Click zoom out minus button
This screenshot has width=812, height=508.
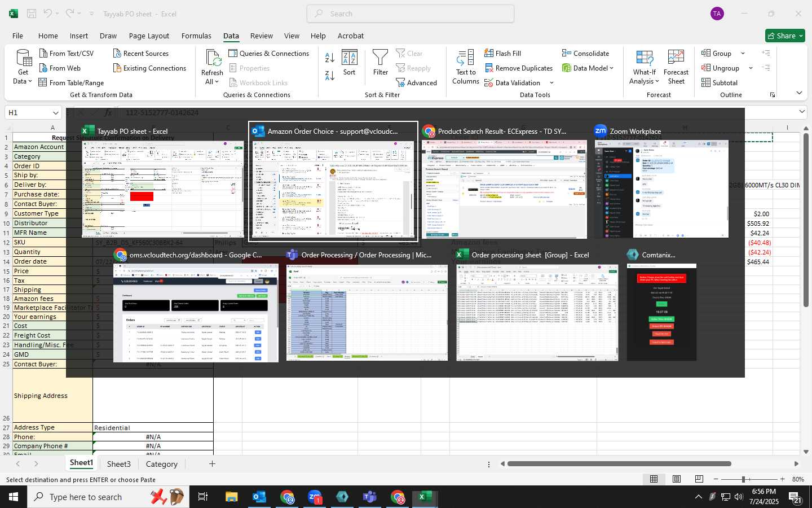[716, 479]
